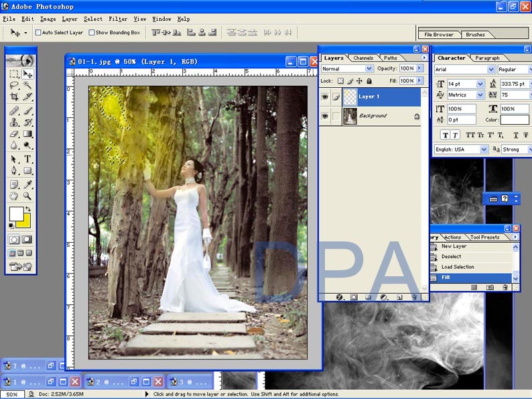Hide Layer 1 using eye icon
This screenshot has height=399, width=532.
pyautogui.click(x=325, y=97)
